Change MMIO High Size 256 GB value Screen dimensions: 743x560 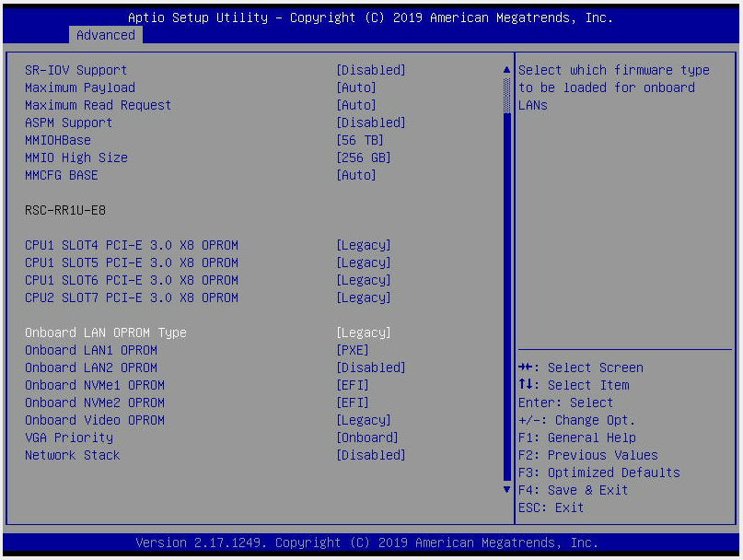363,157
